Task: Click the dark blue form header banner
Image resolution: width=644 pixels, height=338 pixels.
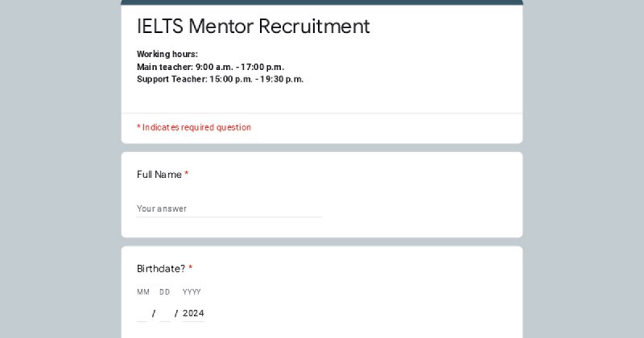Action: (x=322, y=2)
